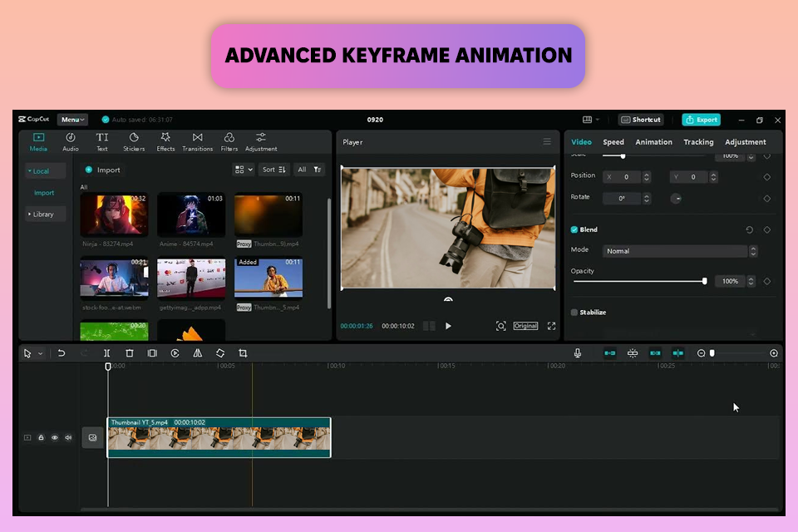Open the Menu dropdown in title bar
Viewport: 798px width, 532px height.
72,120
